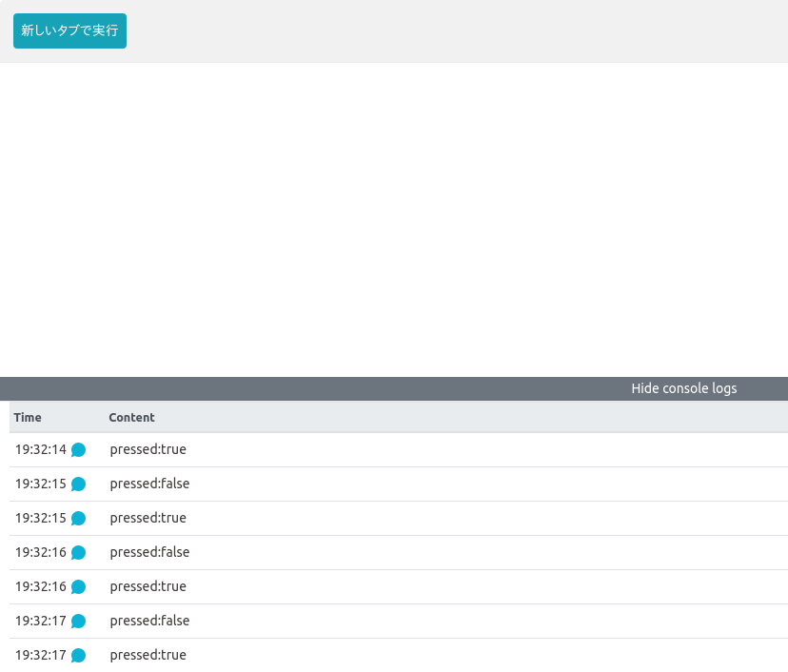The height and width of the screenshot is (672, 788).
Task: Select pressed:true text logged at 19:32:17
Action: (148, 655)
